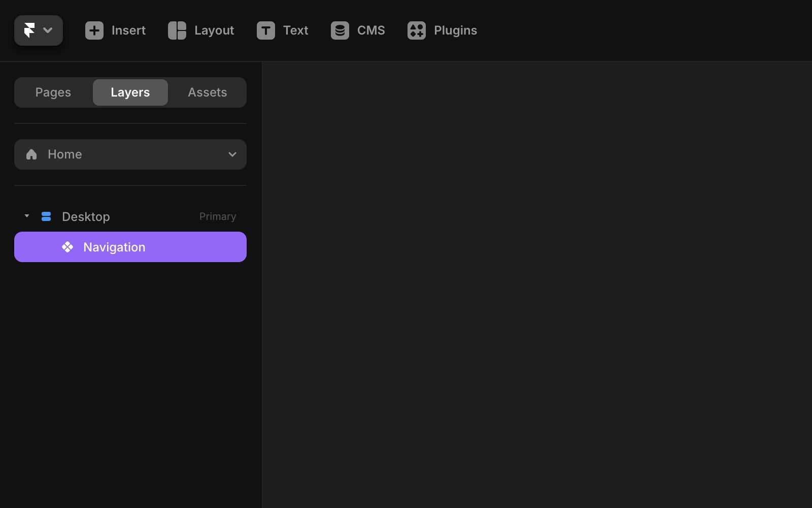
Task: Select the Text tool label
Action: coord(296,30)
